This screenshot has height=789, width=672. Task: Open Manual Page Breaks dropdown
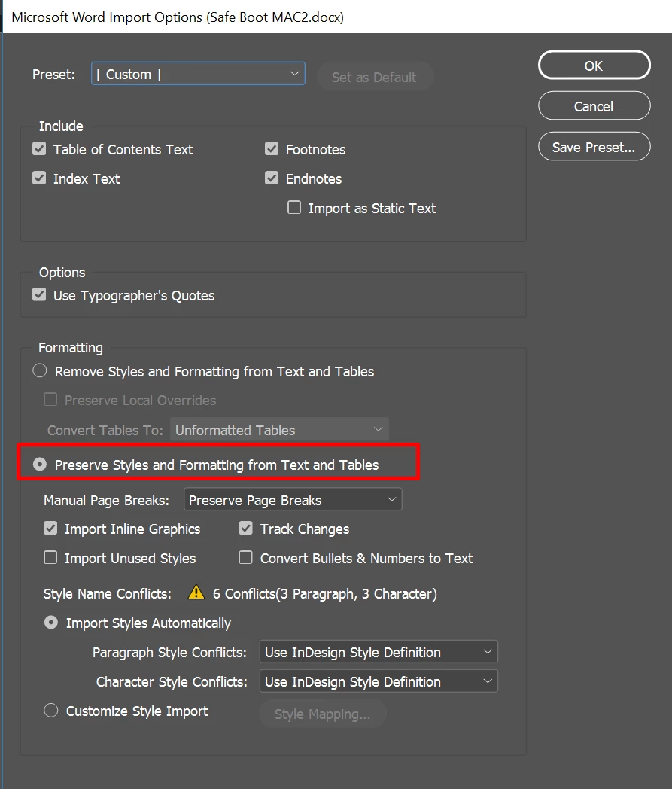point(293,500)
